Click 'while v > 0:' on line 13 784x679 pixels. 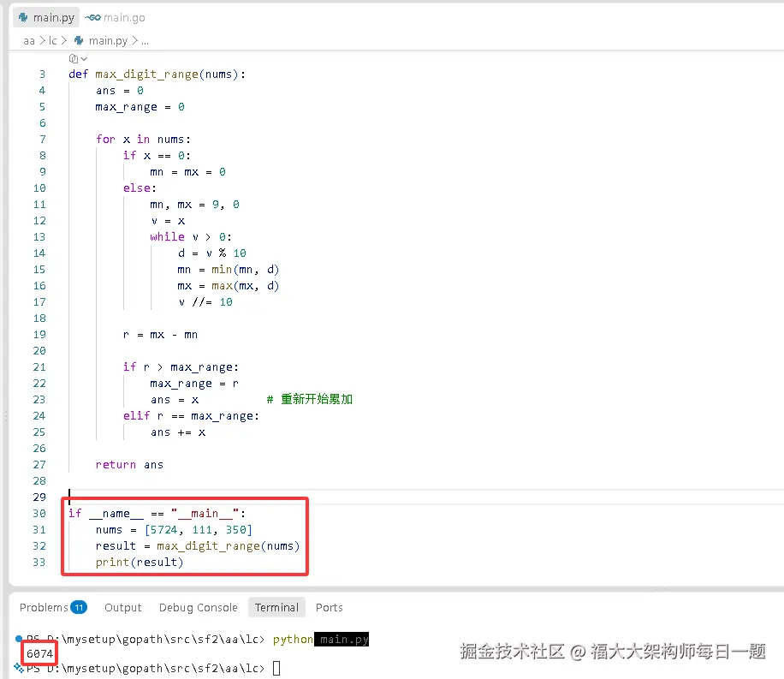[x=191, y=236]
